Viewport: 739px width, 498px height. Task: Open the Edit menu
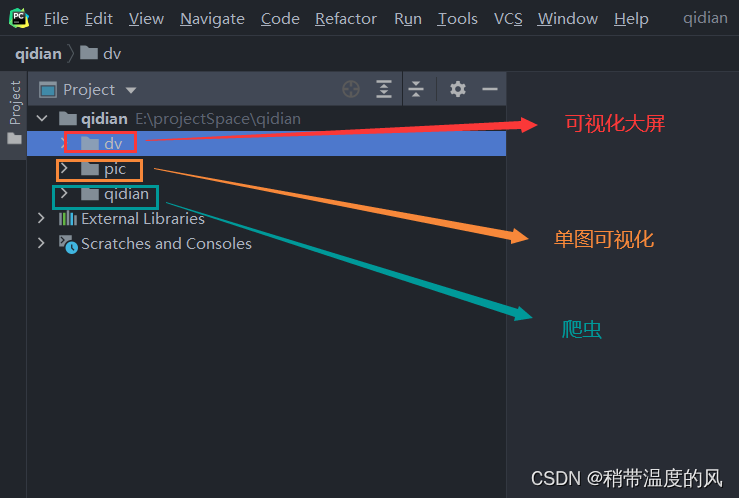pyautogui.click(x=99, y=19)
